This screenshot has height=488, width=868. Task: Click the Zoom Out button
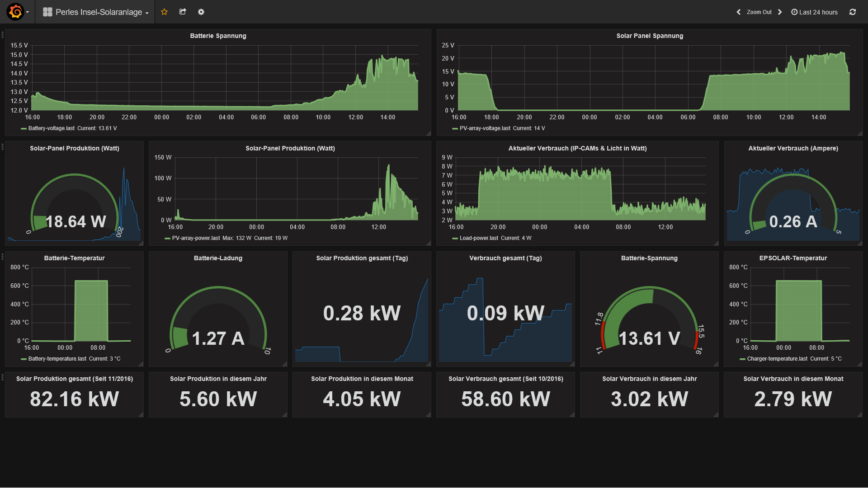click(759, 12)
